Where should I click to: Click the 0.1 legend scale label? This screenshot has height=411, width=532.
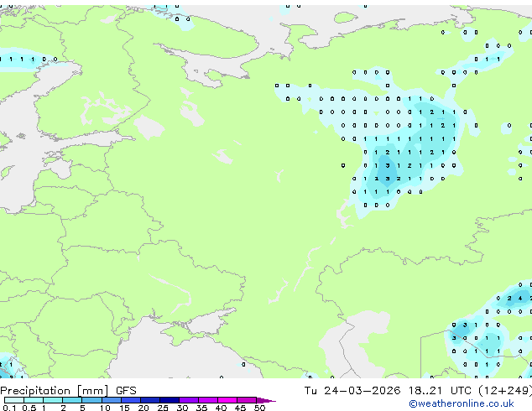point(9,408)
